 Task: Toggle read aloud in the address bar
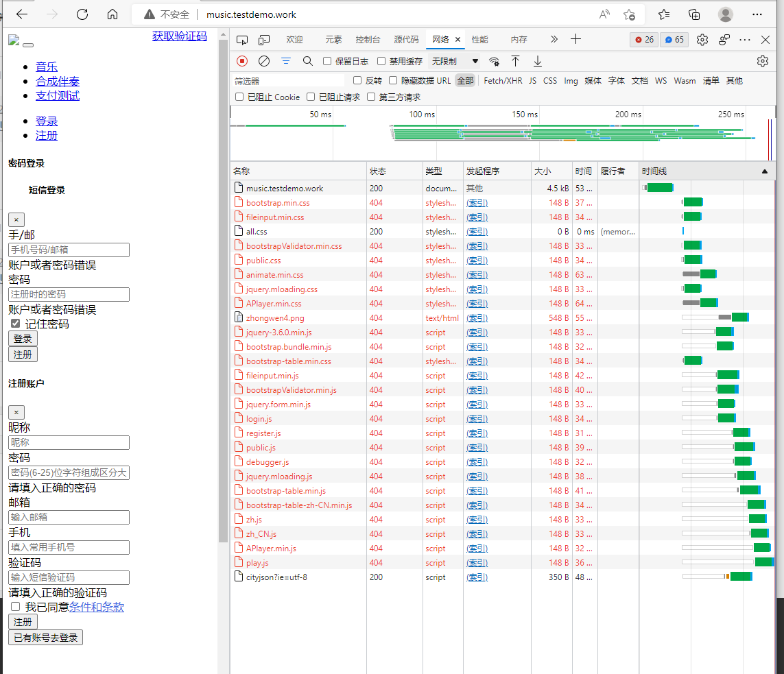click(x=604, y=14)
